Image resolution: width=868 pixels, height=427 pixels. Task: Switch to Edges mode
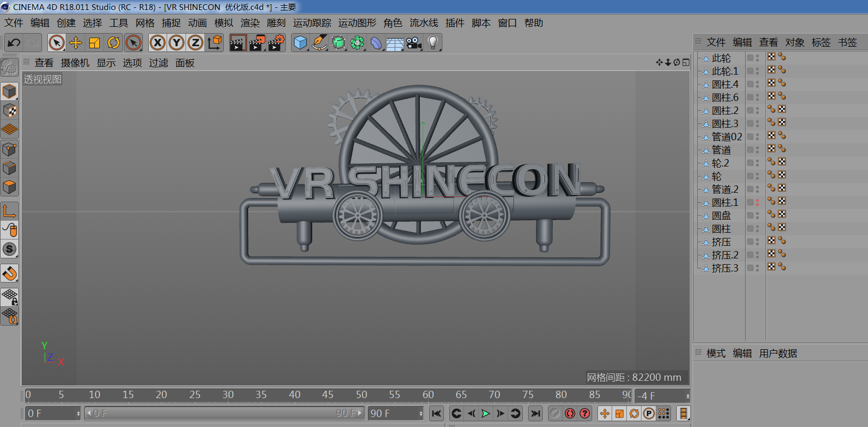pos(9,168)
